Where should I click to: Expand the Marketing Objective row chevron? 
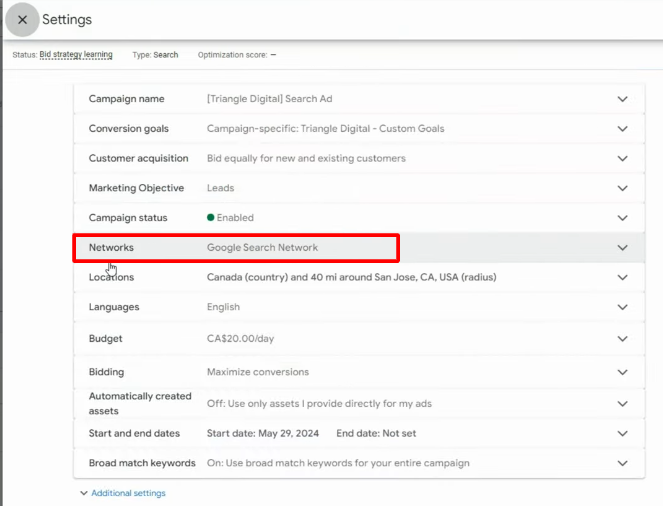622,188
